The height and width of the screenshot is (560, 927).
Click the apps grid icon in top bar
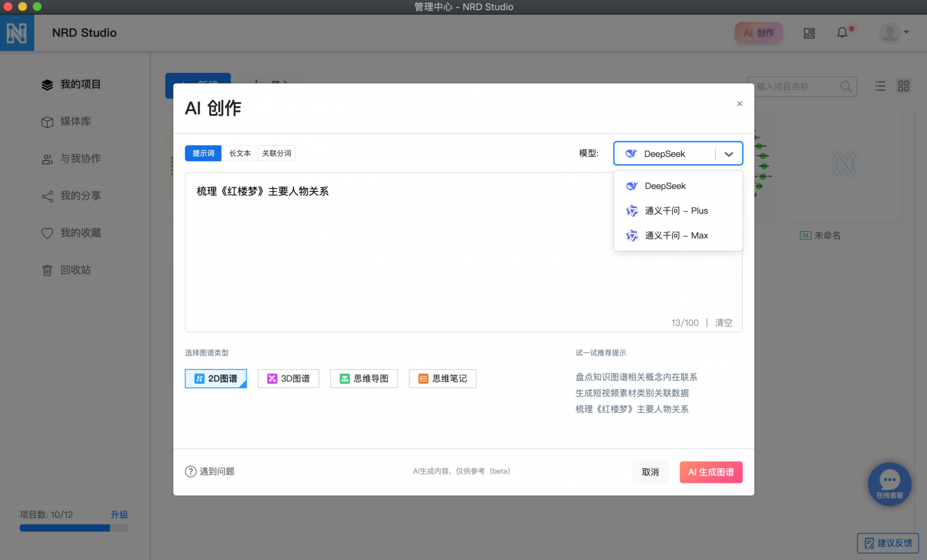(x=809, y=33)
